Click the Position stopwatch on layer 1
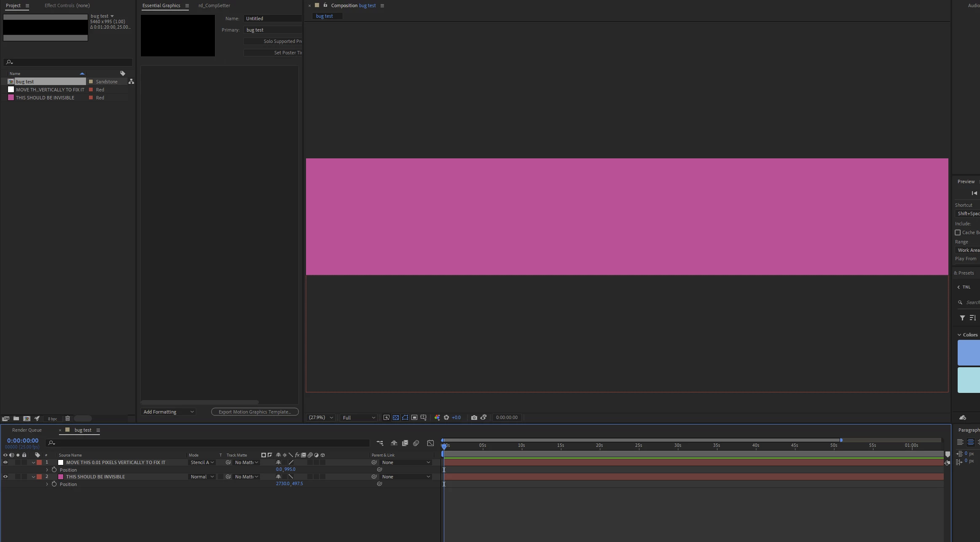Viewport: 980px width, 542px height. 54,470
